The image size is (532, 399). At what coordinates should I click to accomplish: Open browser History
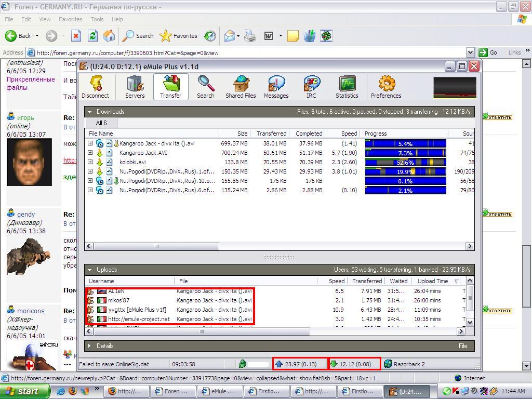(210, 36)
